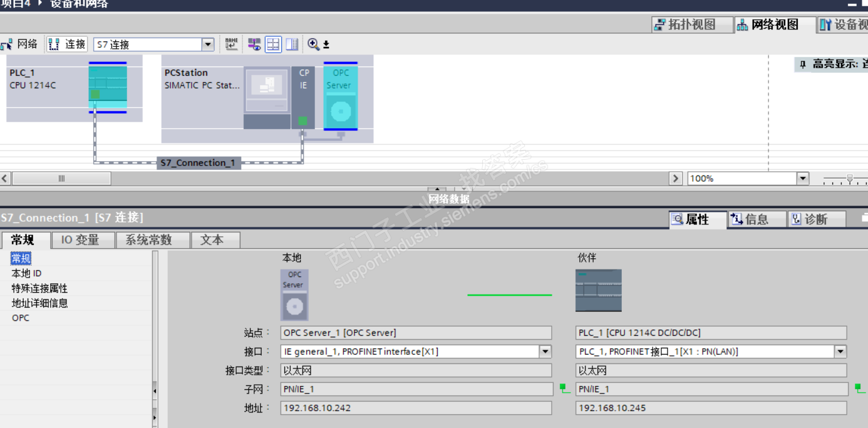Click the lower splitter arrow of properties tree
Screen dimensions: 868x428
[x=155, y=417]
